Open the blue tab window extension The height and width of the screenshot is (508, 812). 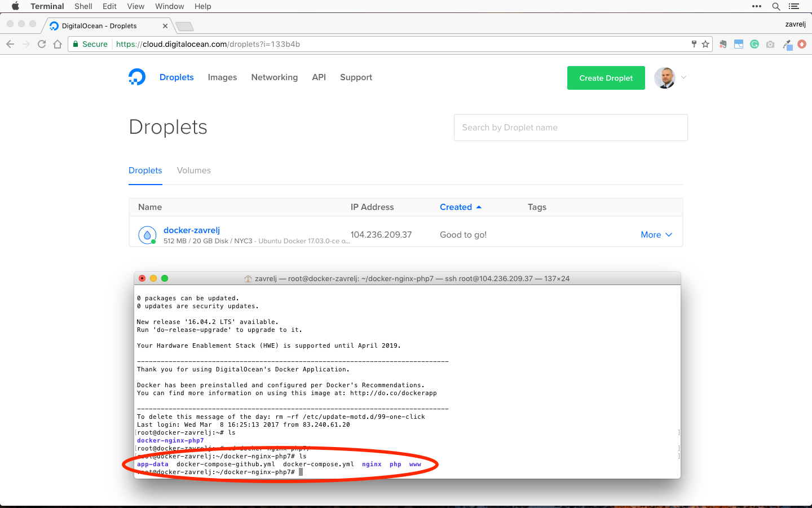click(739, 44)
